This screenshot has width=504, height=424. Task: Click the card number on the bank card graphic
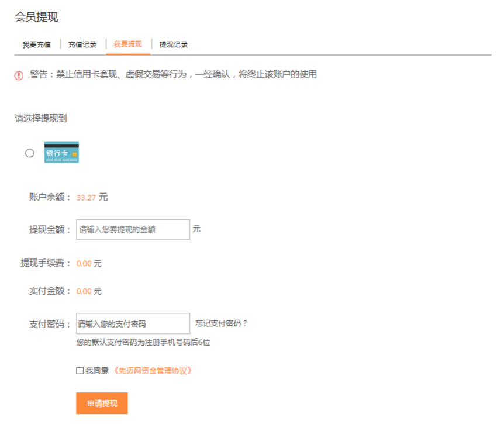tap(61, 160)
